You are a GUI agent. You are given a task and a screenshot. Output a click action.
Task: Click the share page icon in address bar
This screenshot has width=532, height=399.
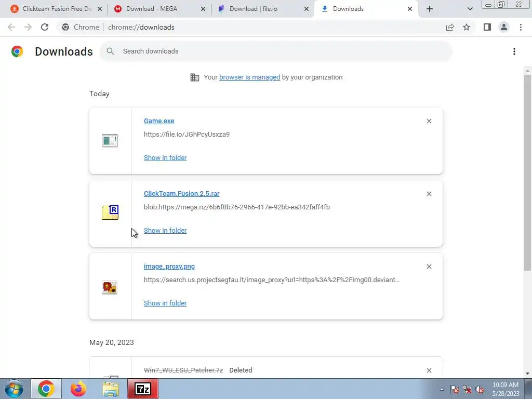pos(450,27)
